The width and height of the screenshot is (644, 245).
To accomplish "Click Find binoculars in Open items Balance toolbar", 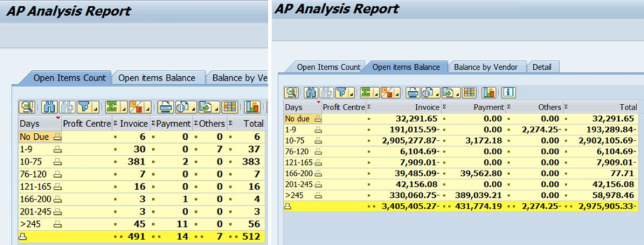I will pos(311,93).
